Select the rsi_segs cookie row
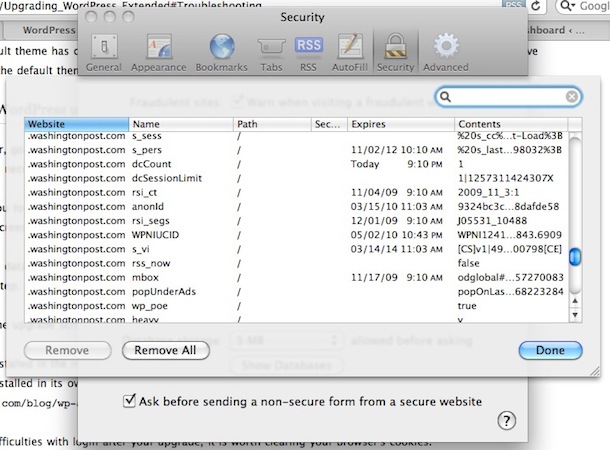This screenshot has height=450, width=610. 296,221
